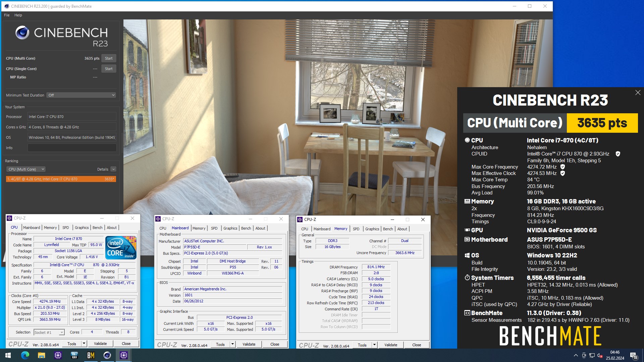Switch to Cinebench in the taskbar
The height and width of the screenshot is (362, 644).
pyautogui.click(x=107, y=355)
